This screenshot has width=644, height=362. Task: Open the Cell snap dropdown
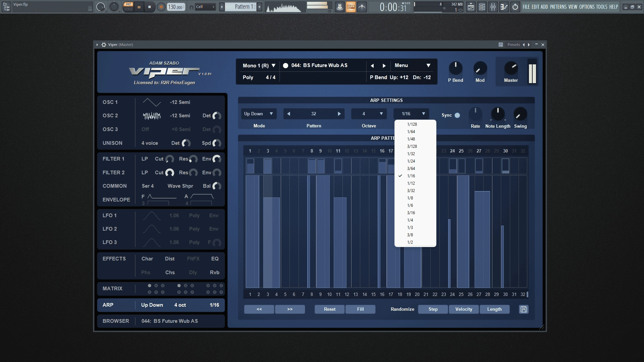205,7
